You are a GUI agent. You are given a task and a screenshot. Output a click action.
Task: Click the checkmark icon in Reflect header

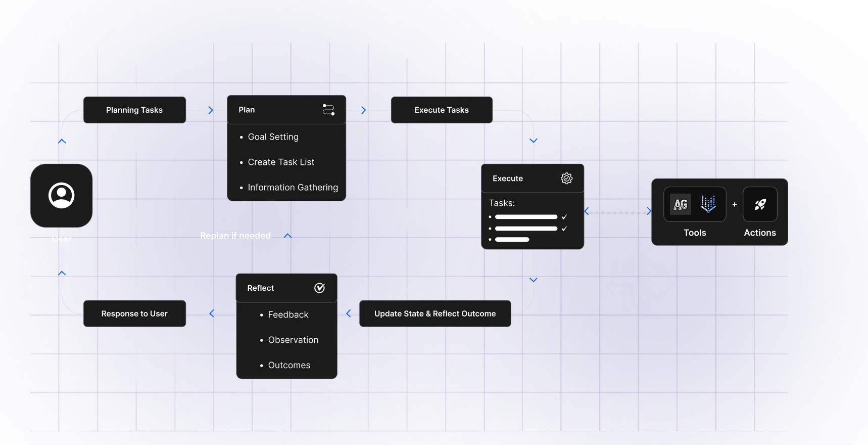[320, 288]
